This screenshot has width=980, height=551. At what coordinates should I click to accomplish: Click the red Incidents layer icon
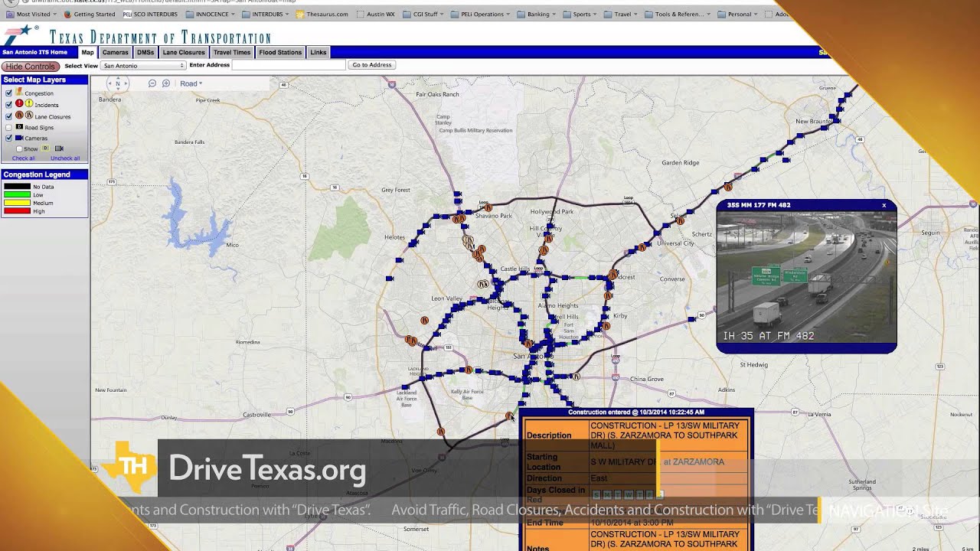19,103
